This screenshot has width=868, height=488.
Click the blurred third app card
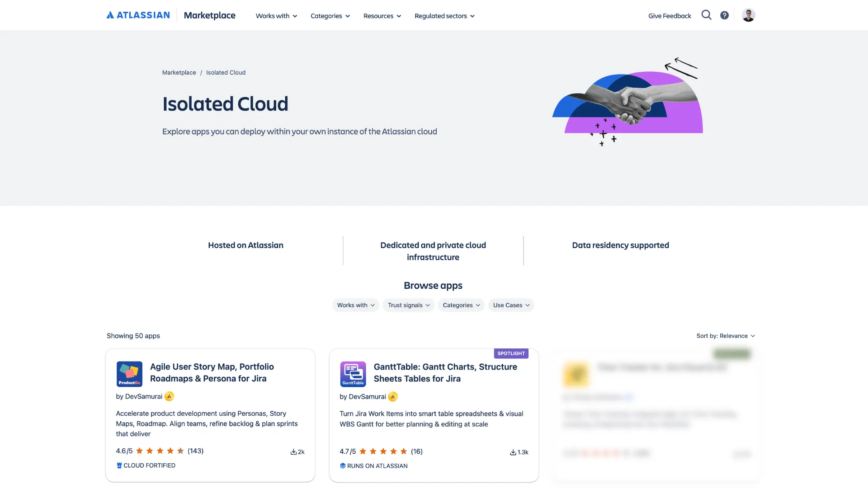pyautogui.click(x=656, y=416)
